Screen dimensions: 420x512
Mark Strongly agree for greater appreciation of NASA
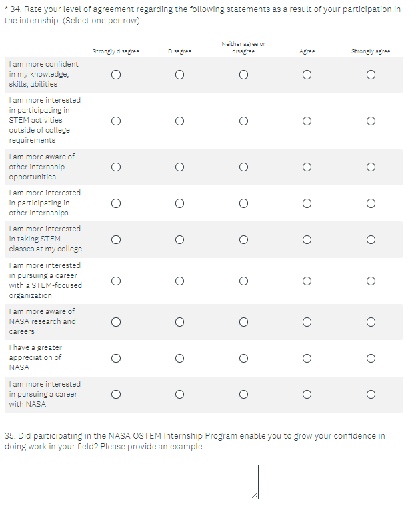coord(370,358)
